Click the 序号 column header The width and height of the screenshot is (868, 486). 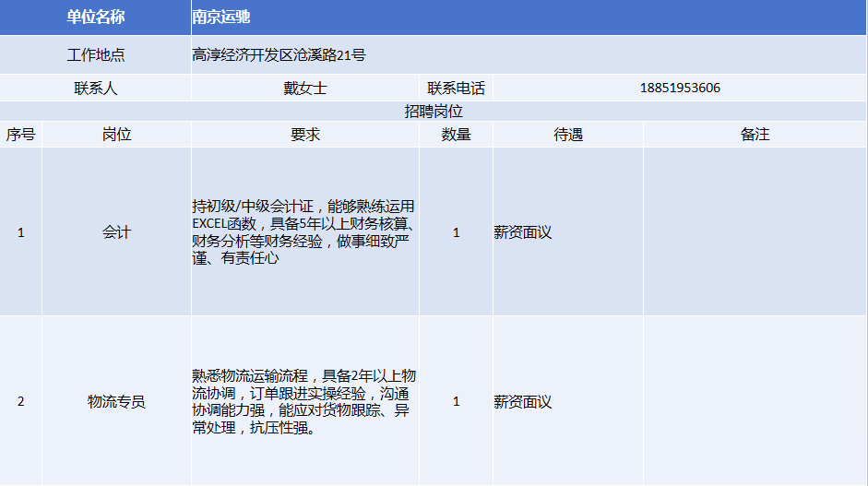click(20, 135)
